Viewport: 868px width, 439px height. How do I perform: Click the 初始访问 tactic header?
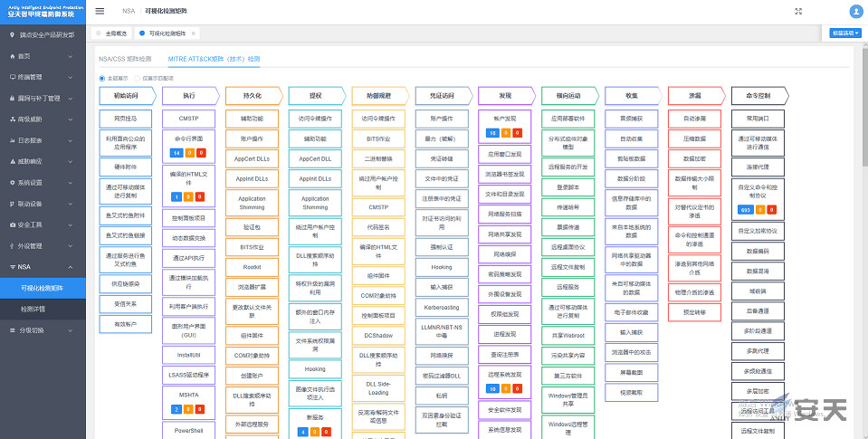(126, 96)
